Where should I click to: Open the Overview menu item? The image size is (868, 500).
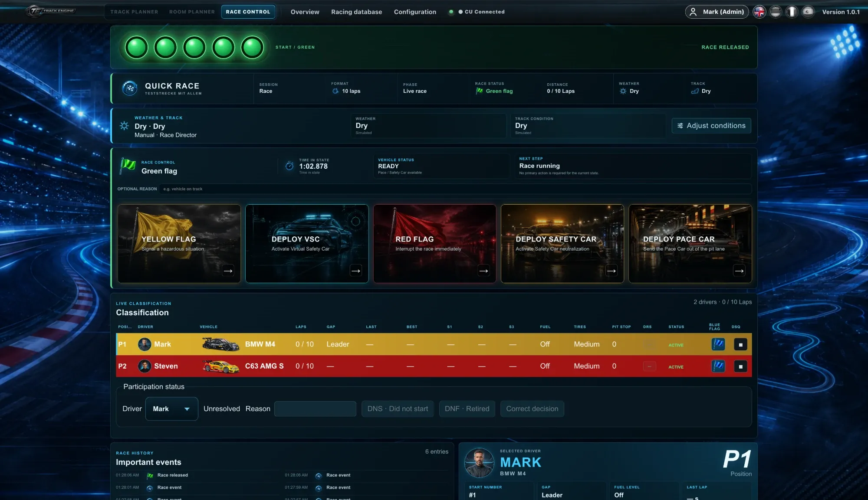click(x=305, y=12)
